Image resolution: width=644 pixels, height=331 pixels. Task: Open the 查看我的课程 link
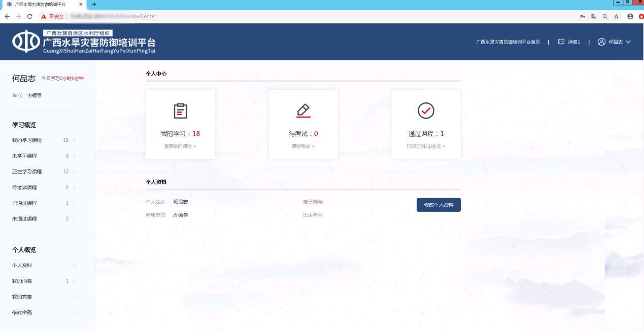point(180,146)
